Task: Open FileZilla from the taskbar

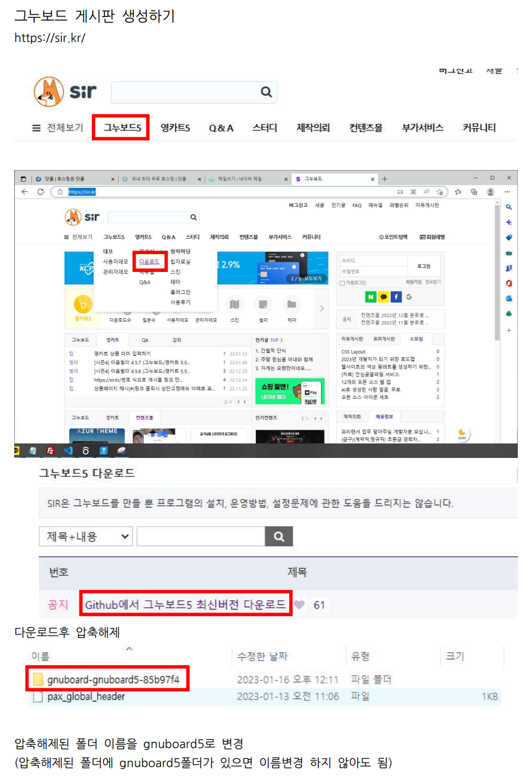Action: [x=50, y=451]
